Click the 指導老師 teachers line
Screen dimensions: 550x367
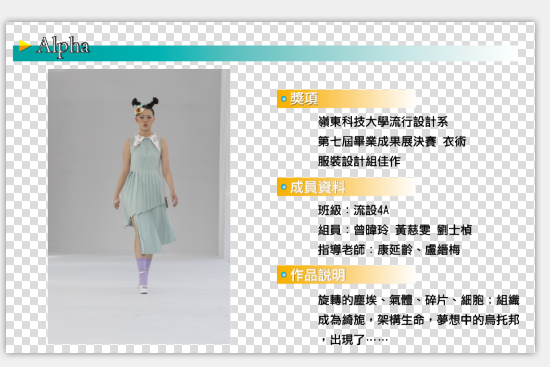[x=389, y=250]
